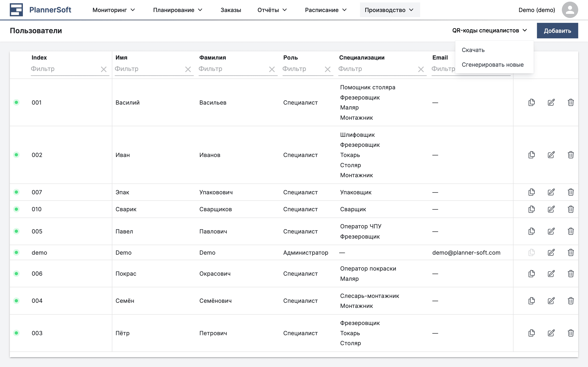Clear the Роль filter with X
The width and height of the screenshot is (588, 367).
click(327, 69)
